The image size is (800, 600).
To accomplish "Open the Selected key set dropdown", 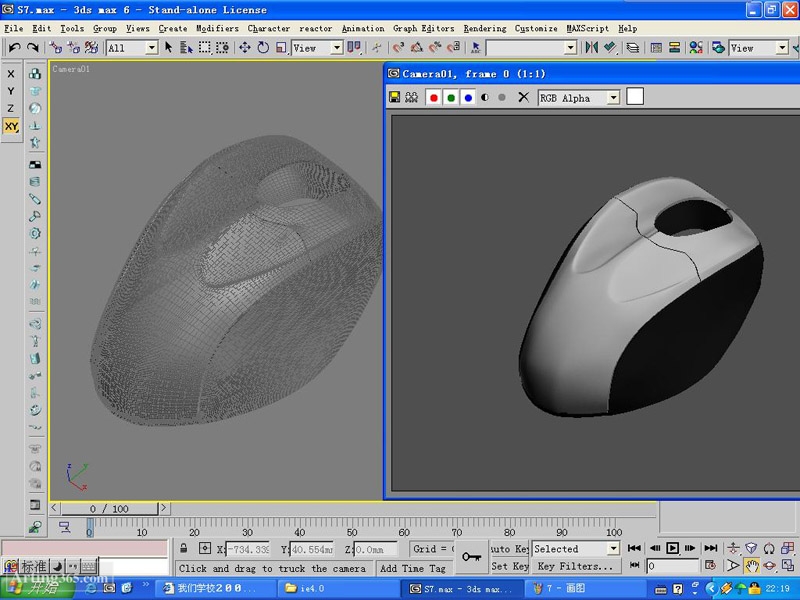I will click(575, 548).
